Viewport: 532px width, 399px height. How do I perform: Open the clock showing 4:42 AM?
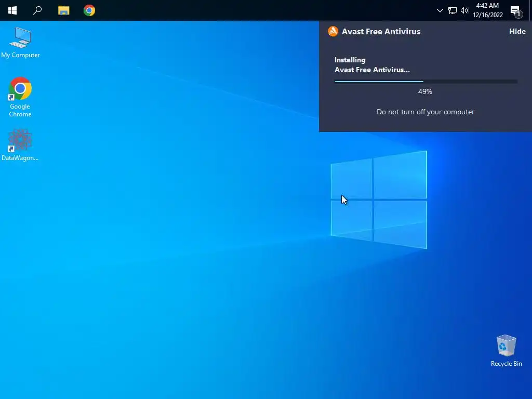pos(487,10)
